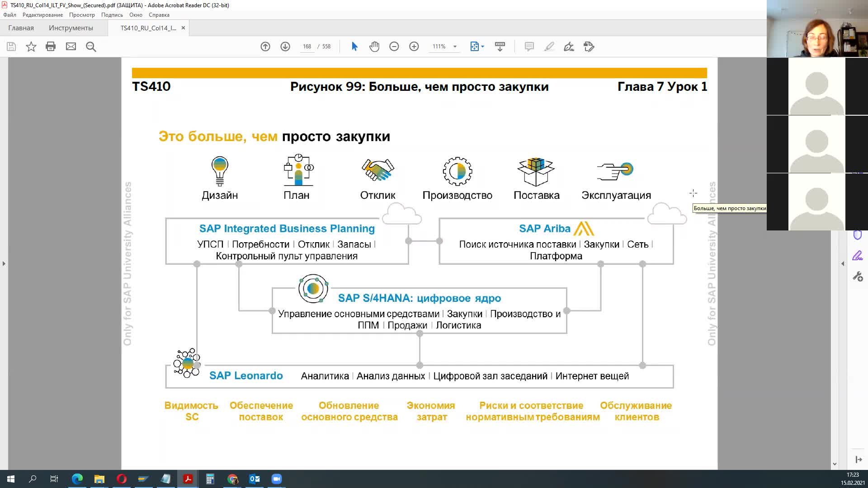Send the file by email (envelope icon)

[x=71, y=47]
